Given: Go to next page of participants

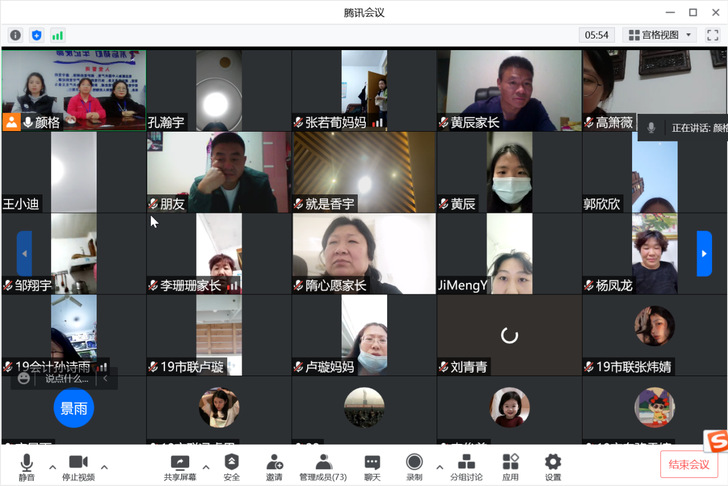Looking at the screenshot, I should tap(704, 253).
